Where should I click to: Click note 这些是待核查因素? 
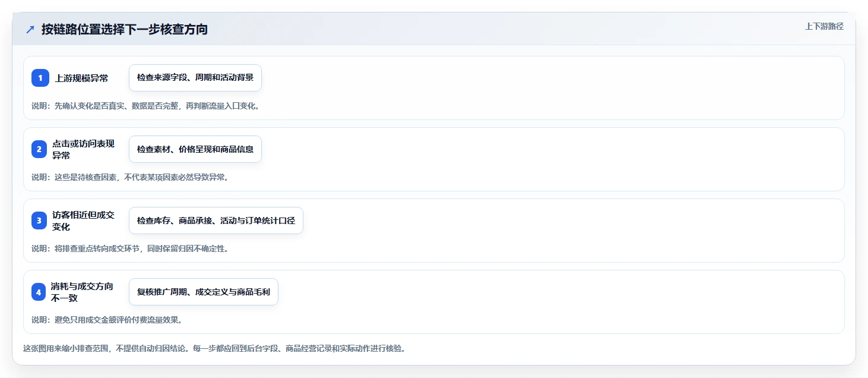pos(85,177)
